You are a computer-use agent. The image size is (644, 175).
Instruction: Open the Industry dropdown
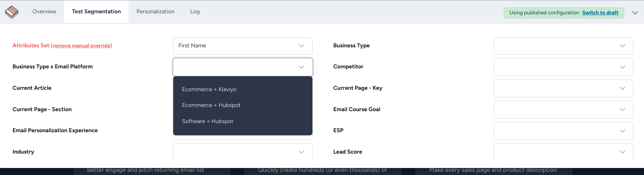tap(242, 152)
